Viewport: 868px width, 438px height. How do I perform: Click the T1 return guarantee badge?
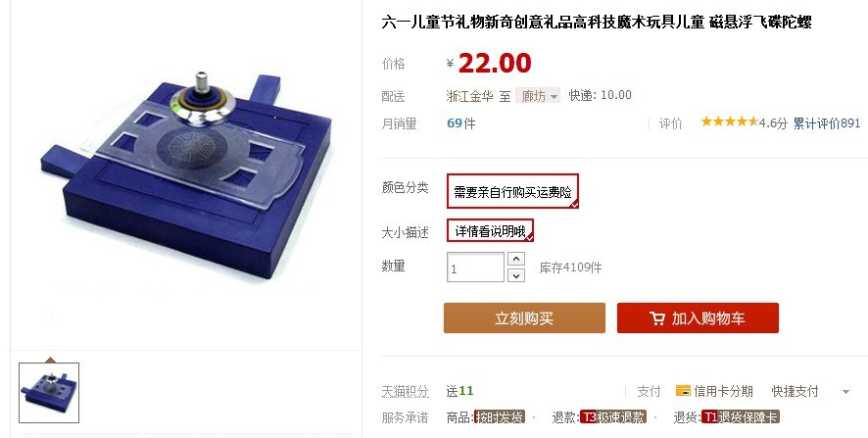740,417
